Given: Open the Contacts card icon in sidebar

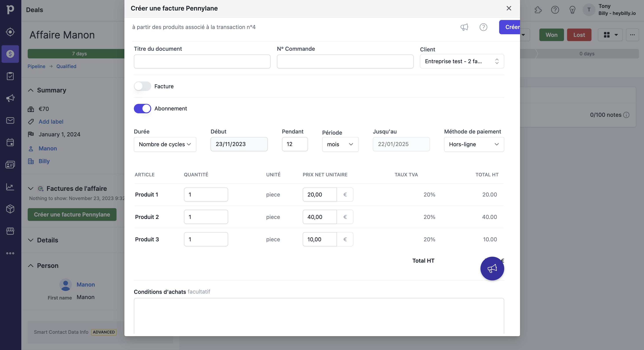Looking at the screenshot, I should tap(10, 165).
